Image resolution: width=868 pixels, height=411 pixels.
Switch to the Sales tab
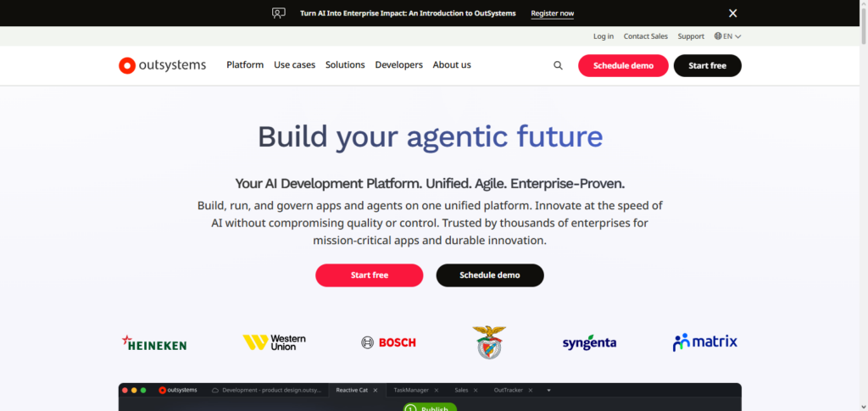click(461, 390)
